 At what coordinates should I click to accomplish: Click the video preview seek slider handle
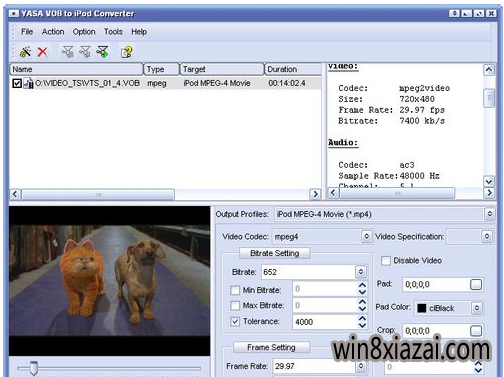point(33,368)
